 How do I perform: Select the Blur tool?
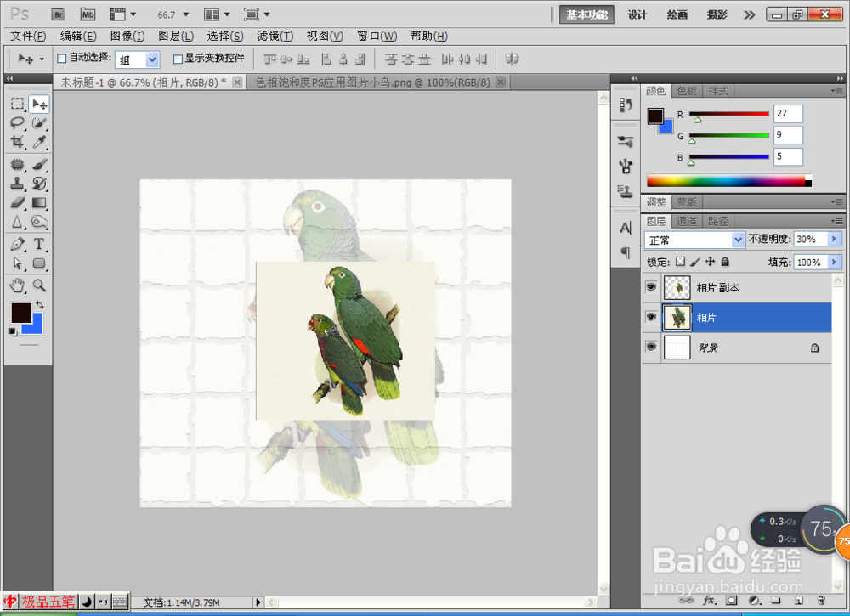tap(17, 222)
